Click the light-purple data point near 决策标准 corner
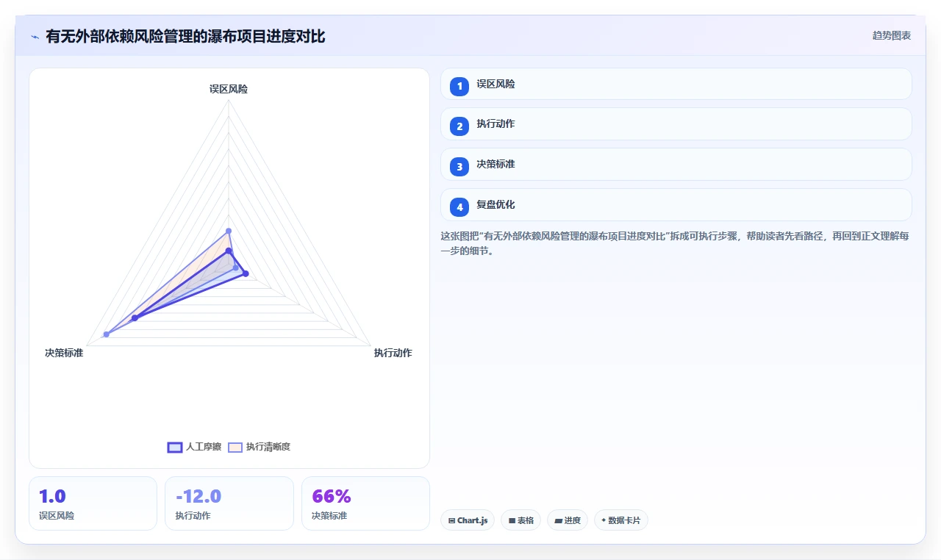This screenshot has width=941, height=560. [107, 334]
